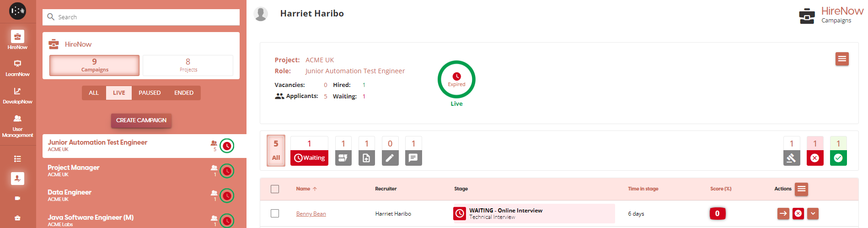Filter applicants by the pencil stage icon
Screen dimensions: 868x228
pos(390,157)
